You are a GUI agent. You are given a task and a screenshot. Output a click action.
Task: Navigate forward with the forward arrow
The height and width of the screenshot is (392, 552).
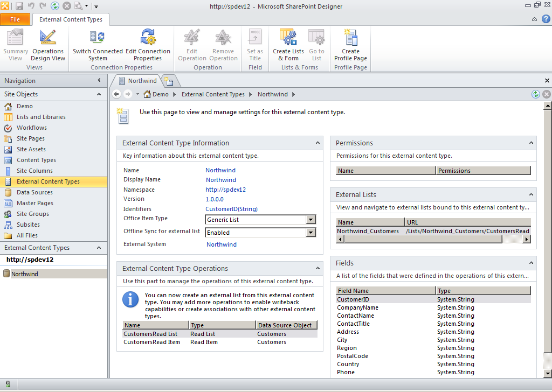[128, 94]
